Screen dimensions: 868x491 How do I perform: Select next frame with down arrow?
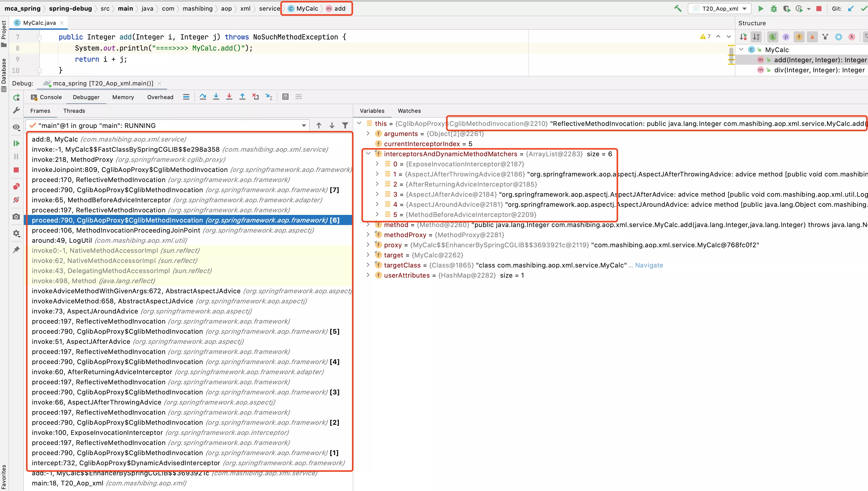point(332,125)
